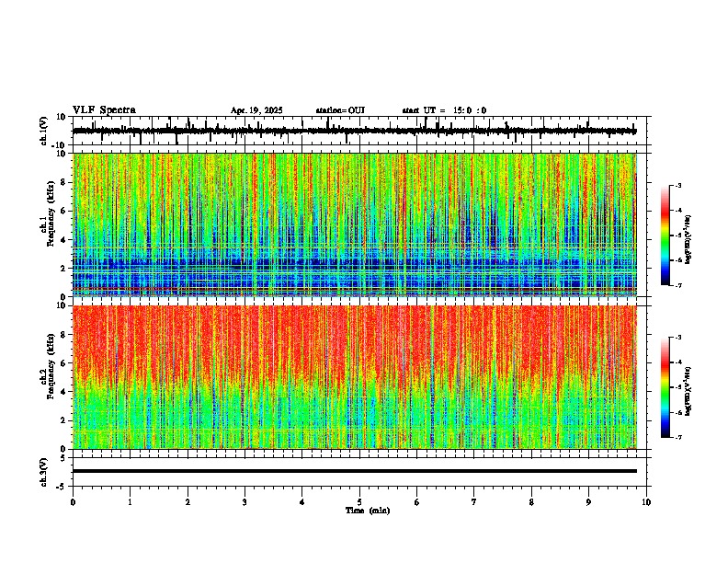
Task: Click the "Time (min)" axis title
Action: 368,511
